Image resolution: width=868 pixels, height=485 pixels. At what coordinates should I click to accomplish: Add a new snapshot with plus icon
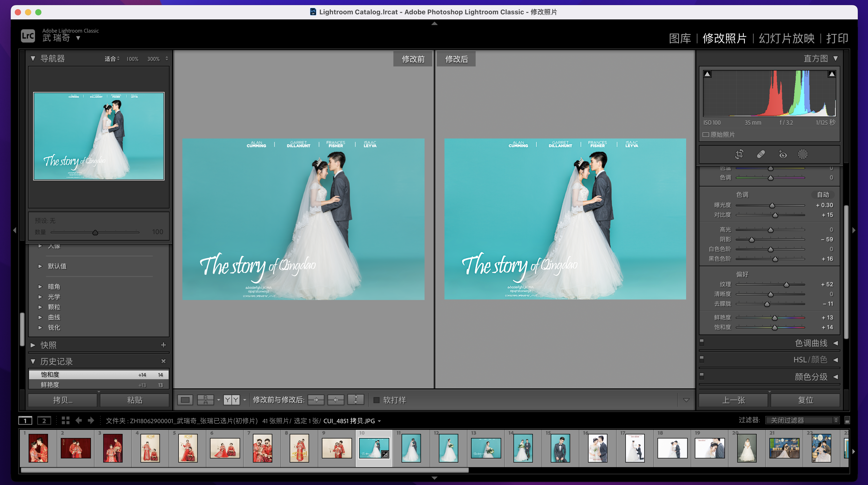tap(163, 345)
